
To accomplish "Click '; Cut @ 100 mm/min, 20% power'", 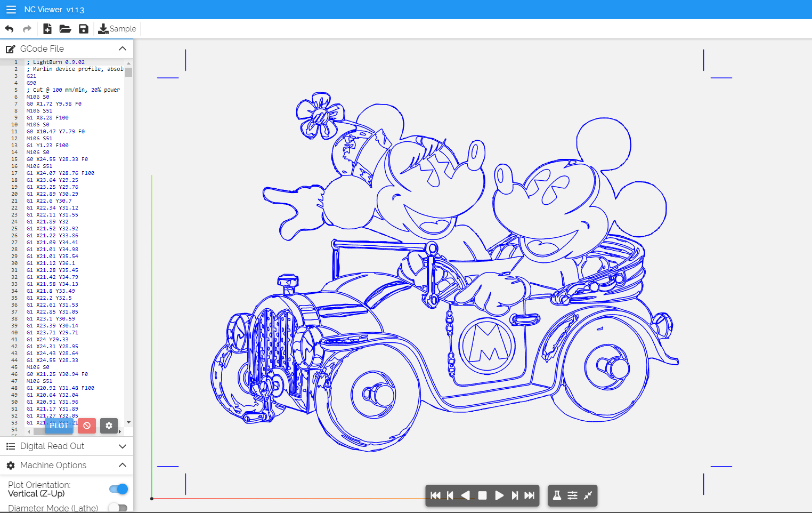I will click(x=74, y=90).
